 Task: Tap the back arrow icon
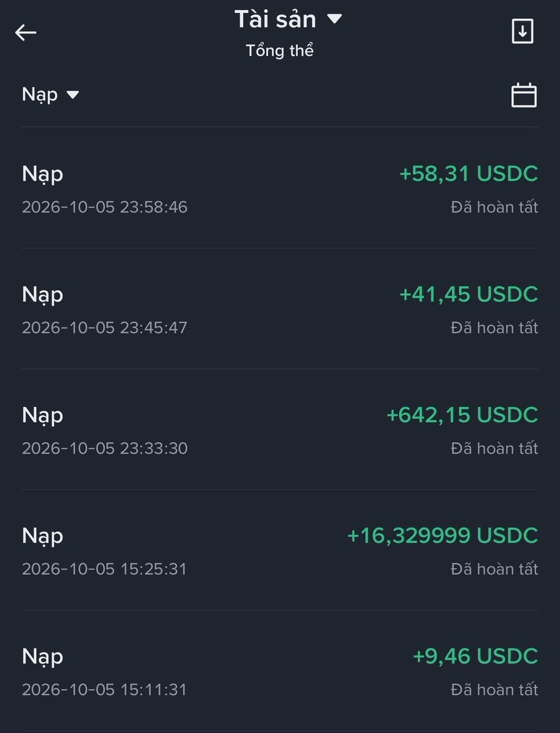26,32
